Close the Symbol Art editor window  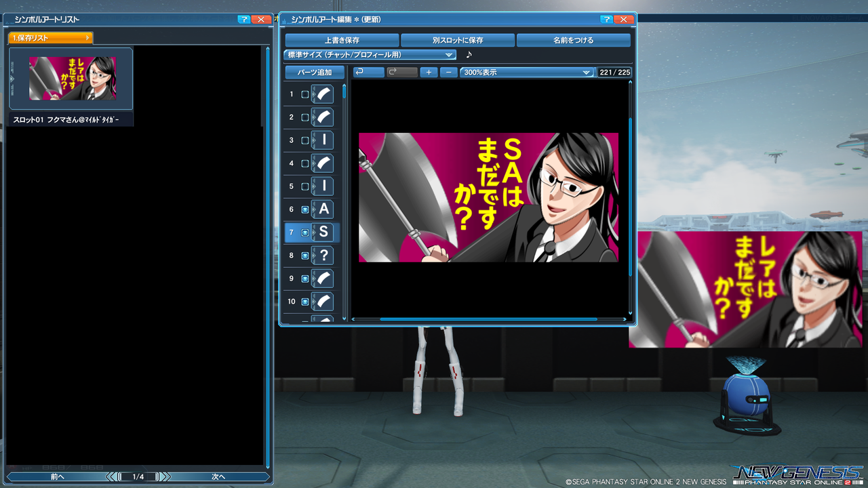(624, 20)
